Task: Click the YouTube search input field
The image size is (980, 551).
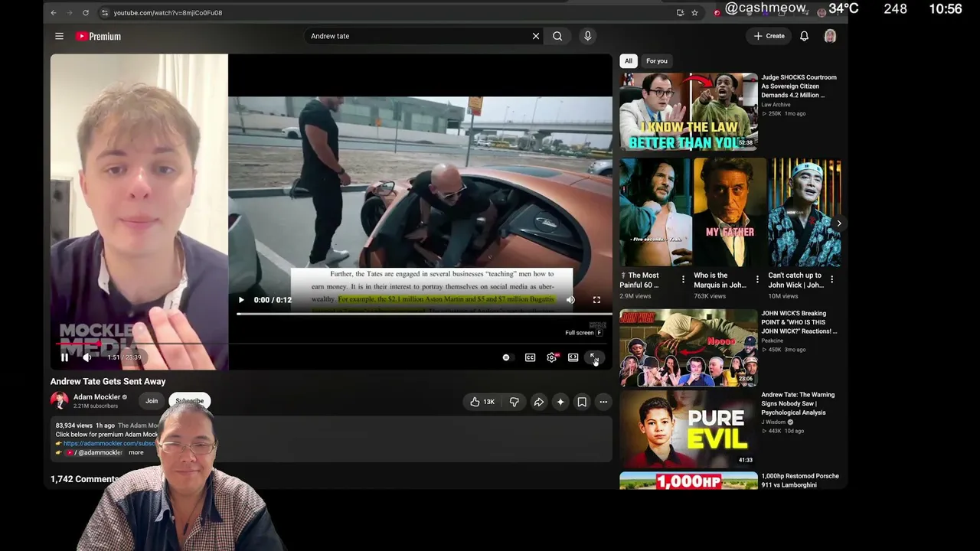Action: tap(417, 36)
